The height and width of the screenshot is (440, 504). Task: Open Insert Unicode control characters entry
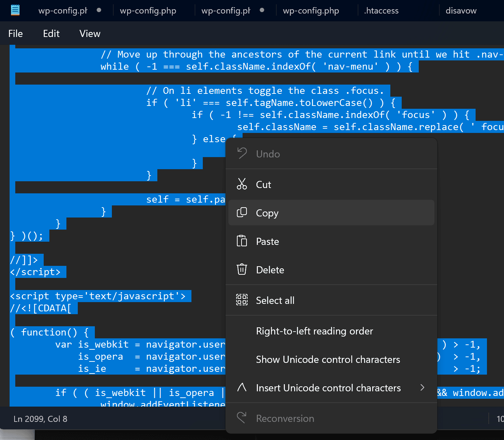(x=331, y=387)
